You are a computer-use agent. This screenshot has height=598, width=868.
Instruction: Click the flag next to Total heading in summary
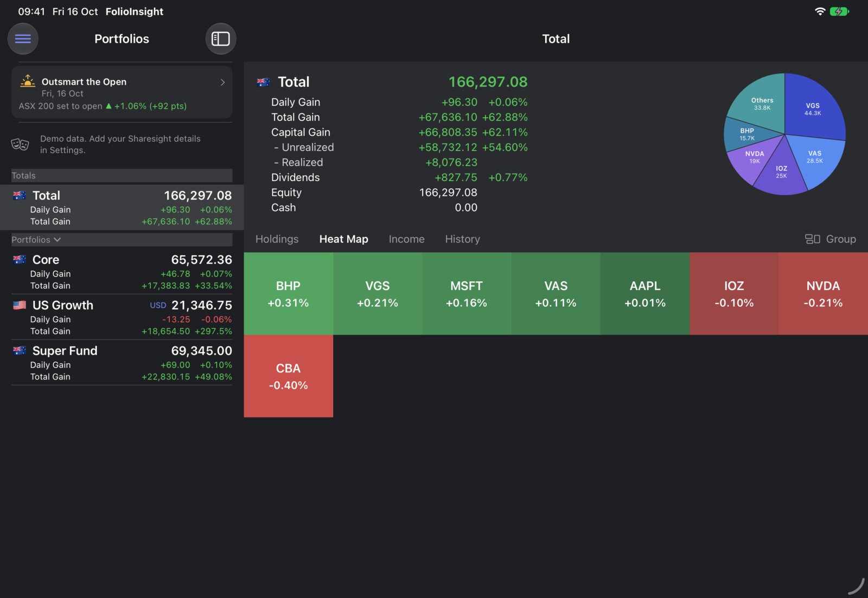tap(264, 82)
